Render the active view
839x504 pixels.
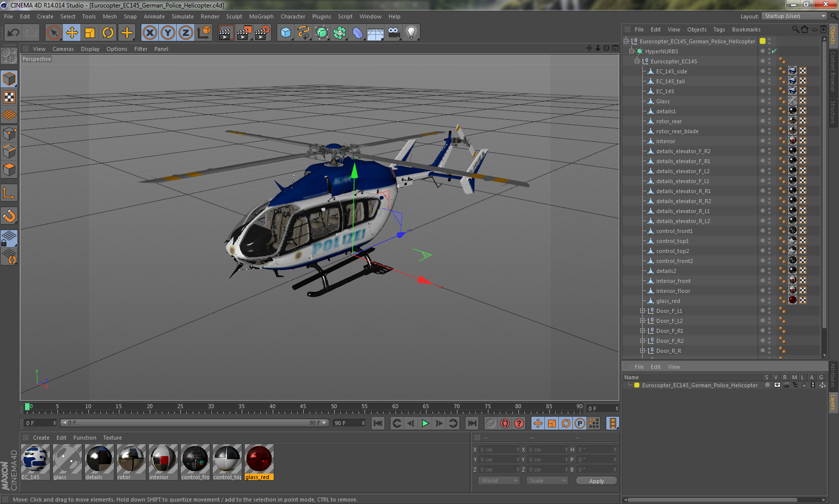[226, 33]
